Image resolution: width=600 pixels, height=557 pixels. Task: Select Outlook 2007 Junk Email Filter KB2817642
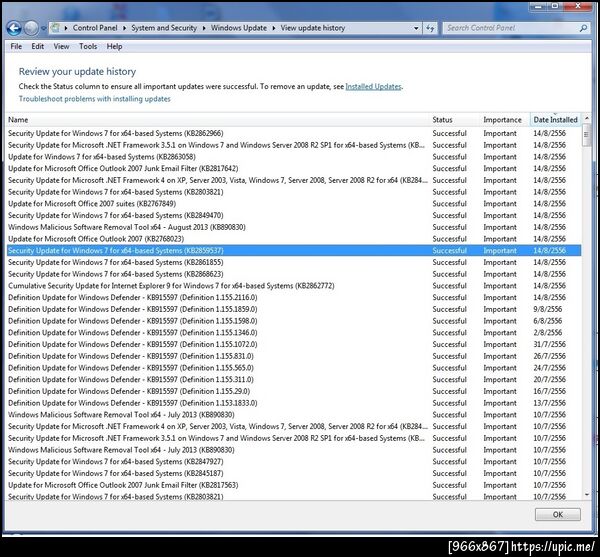[x=294, y=168]
